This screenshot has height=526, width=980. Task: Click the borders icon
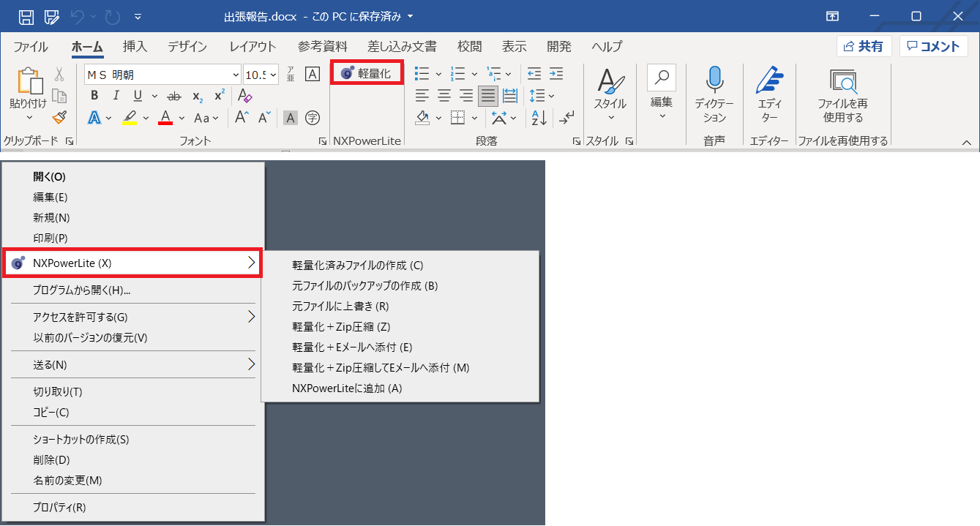(458, 118)
